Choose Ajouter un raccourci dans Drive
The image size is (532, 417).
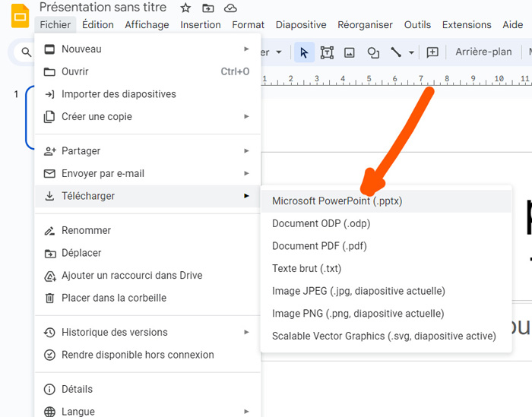(x=147, y=276)
